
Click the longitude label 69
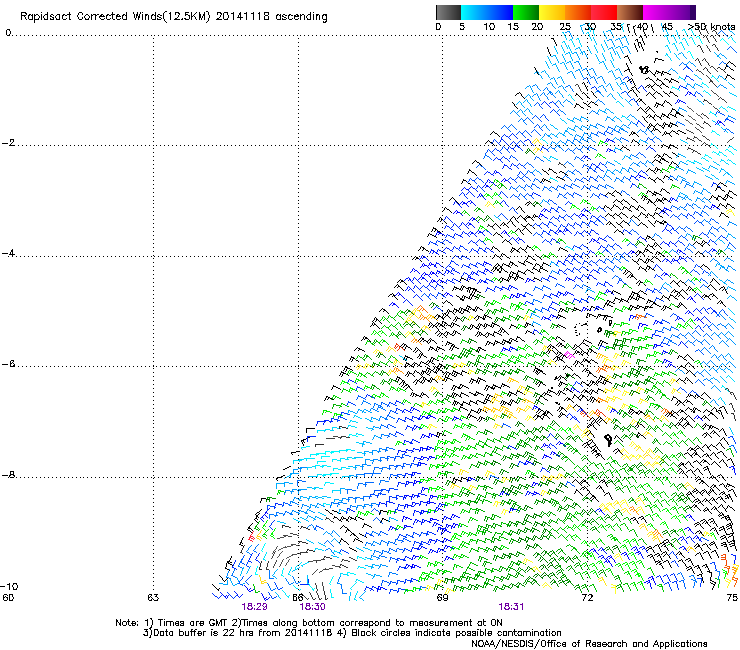coord(442,598)
